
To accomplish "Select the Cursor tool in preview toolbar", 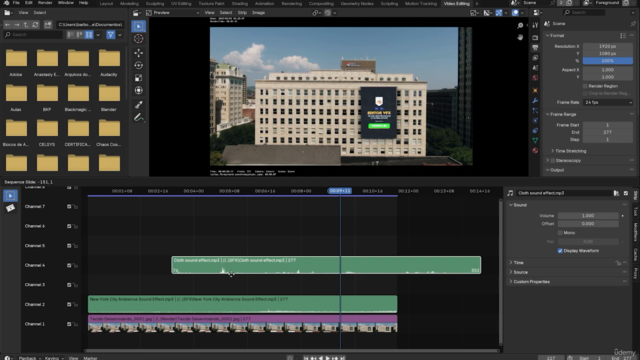I will pos(139,39).
